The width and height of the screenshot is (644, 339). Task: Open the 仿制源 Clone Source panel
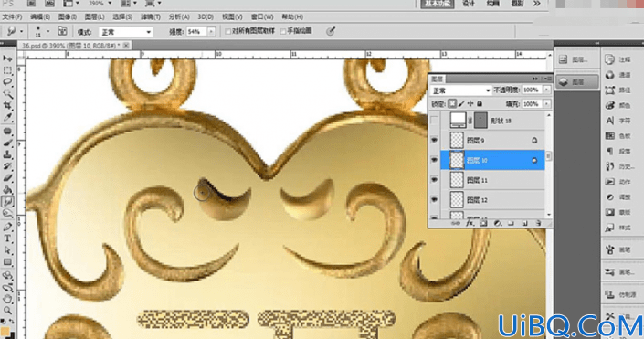click(619, 294)
